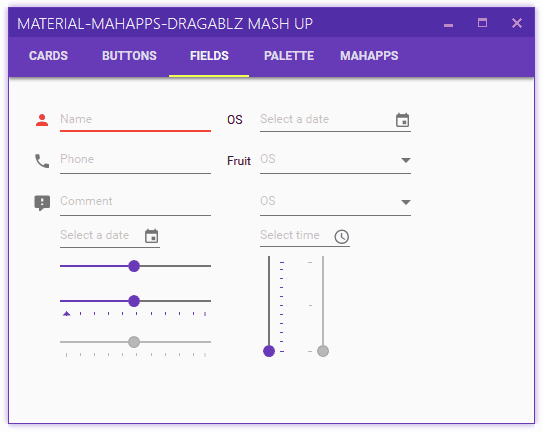
Task: Expand the unlabeled OS combo box arrow
Action: click(406, 202)
